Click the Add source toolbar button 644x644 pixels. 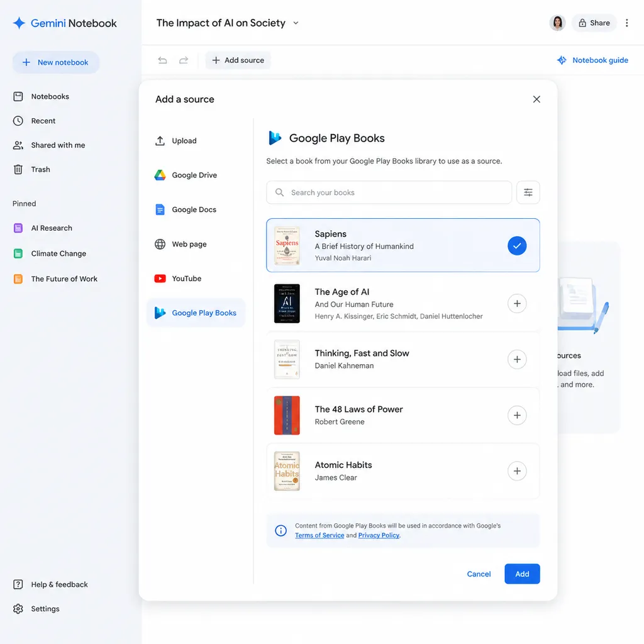[238, 60]
